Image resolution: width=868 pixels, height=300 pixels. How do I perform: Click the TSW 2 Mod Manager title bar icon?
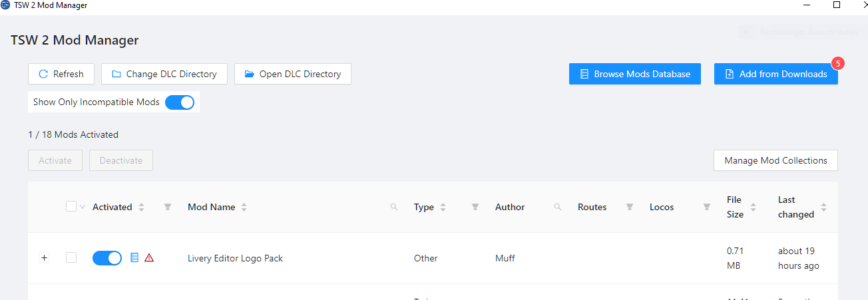click(5, 5)
